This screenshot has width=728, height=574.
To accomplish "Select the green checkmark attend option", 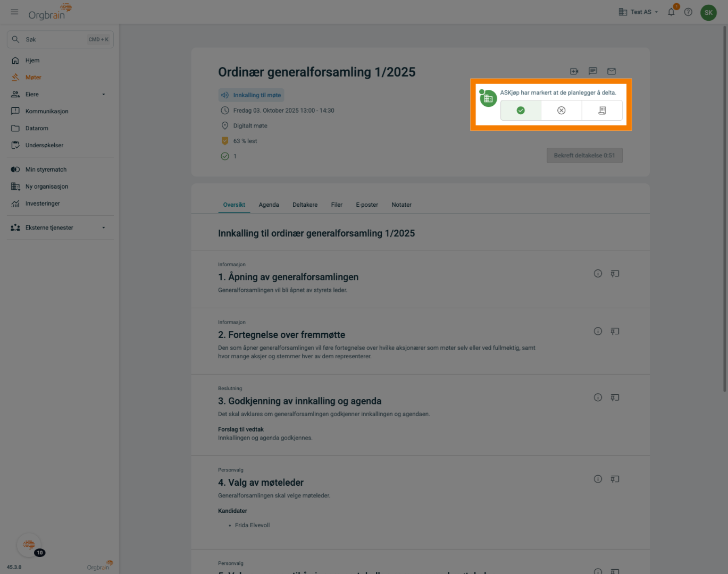I will click(521, 111).
